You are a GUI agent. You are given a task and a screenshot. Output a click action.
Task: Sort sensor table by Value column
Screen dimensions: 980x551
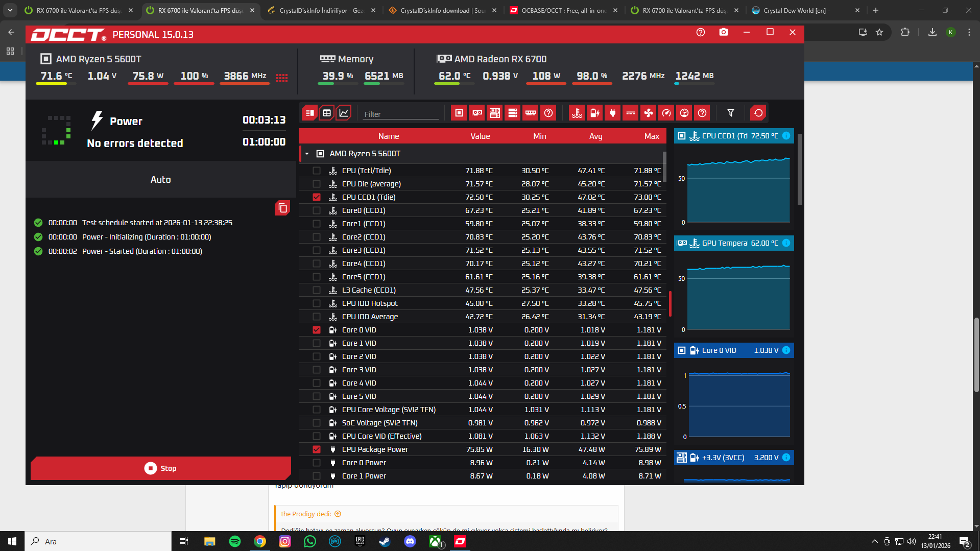480,136
